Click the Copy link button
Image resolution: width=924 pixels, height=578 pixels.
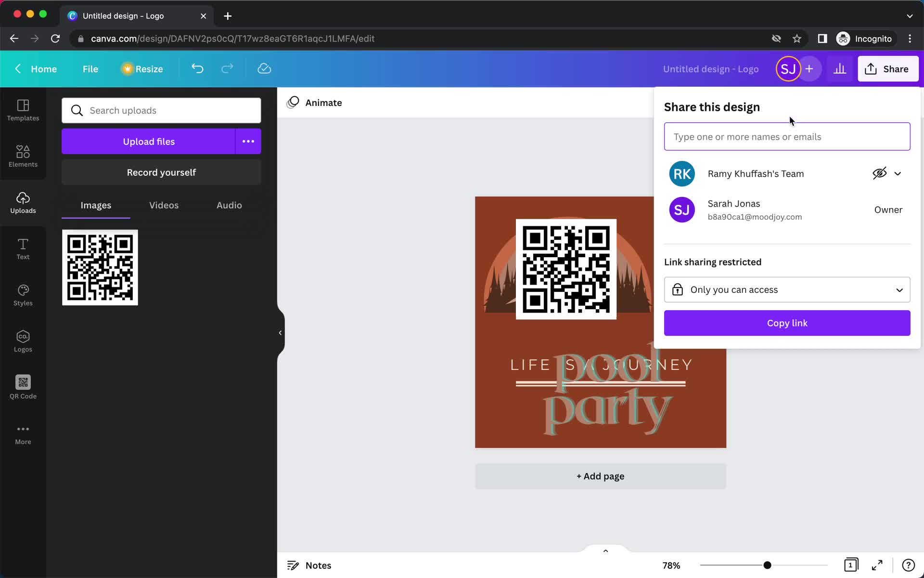pos(787,322)
